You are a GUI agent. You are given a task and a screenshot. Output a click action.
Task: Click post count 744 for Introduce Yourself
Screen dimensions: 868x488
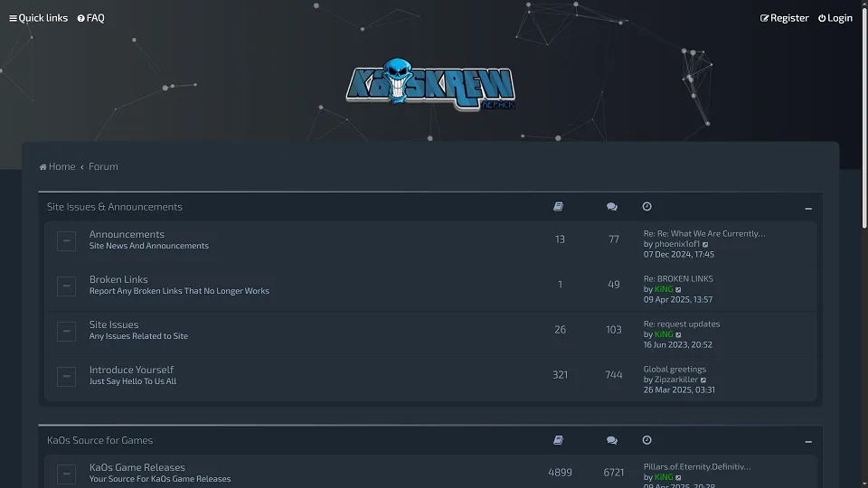pyautogui.click(x=613, y=374)
